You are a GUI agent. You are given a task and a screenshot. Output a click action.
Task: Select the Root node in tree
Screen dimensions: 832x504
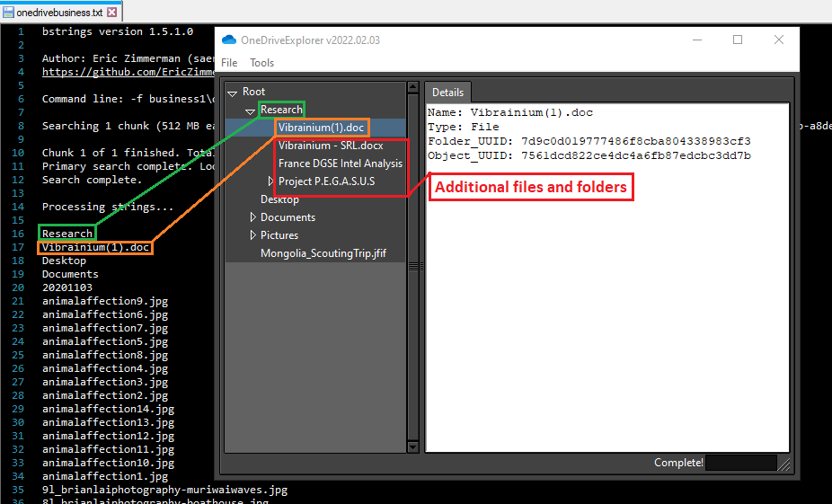(253, 92)
